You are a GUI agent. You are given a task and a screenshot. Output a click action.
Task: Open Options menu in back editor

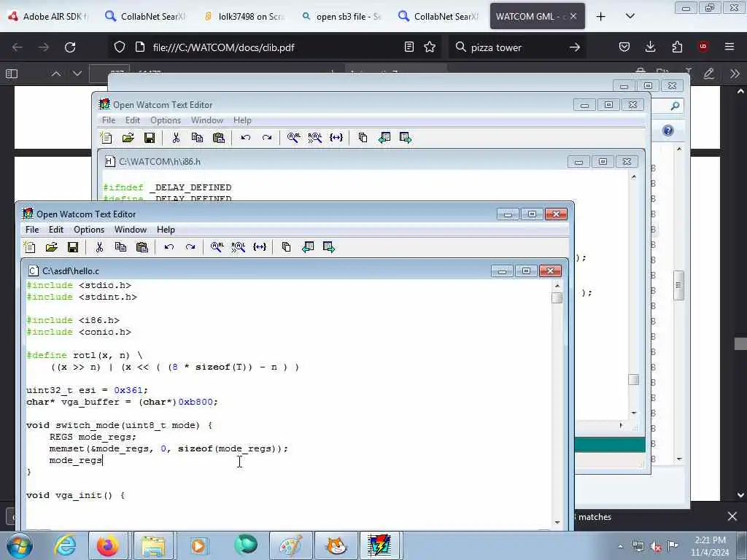[166, 120]
